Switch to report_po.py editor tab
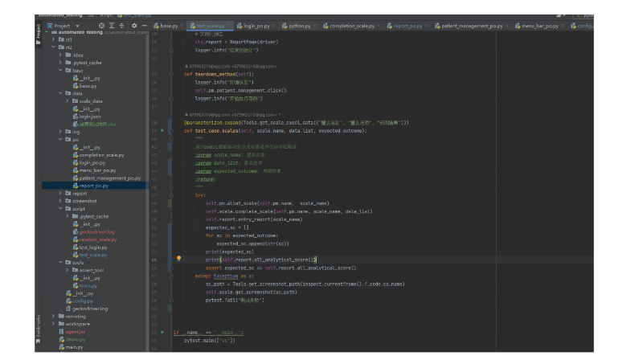 (x=405, y=26)
